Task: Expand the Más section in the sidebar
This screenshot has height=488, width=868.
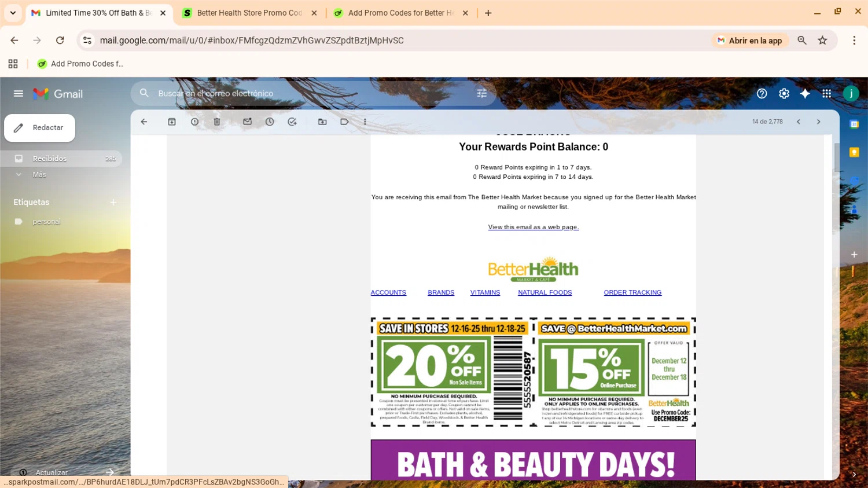Action: tap(39, 174)
